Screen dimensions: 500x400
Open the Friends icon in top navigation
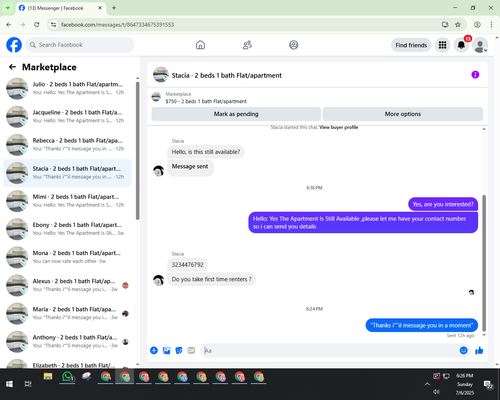click(247, 45)
